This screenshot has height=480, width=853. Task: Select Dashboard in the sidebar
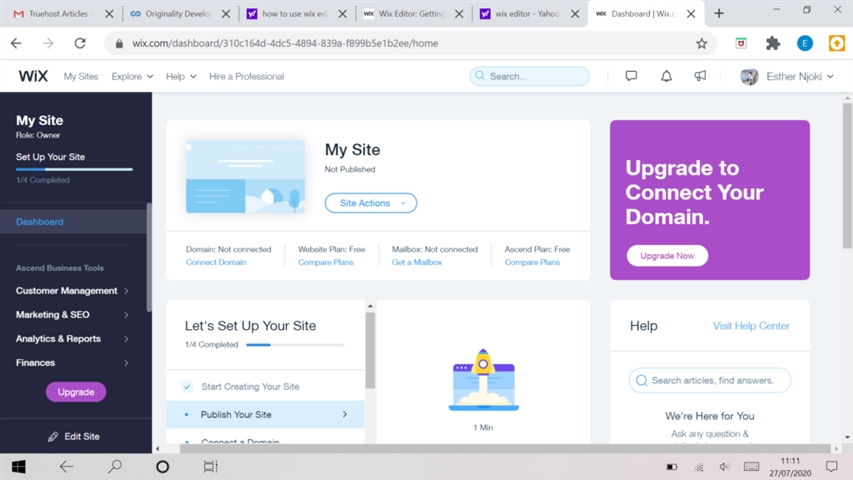[x=40, y=222]
